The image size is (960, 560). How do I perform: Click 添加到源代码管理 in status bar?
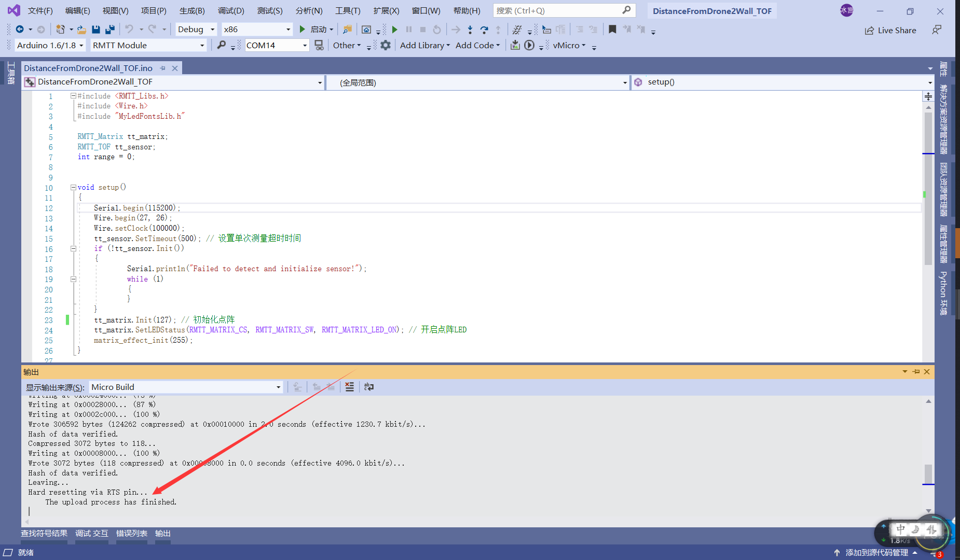click(x=876, y=552)
